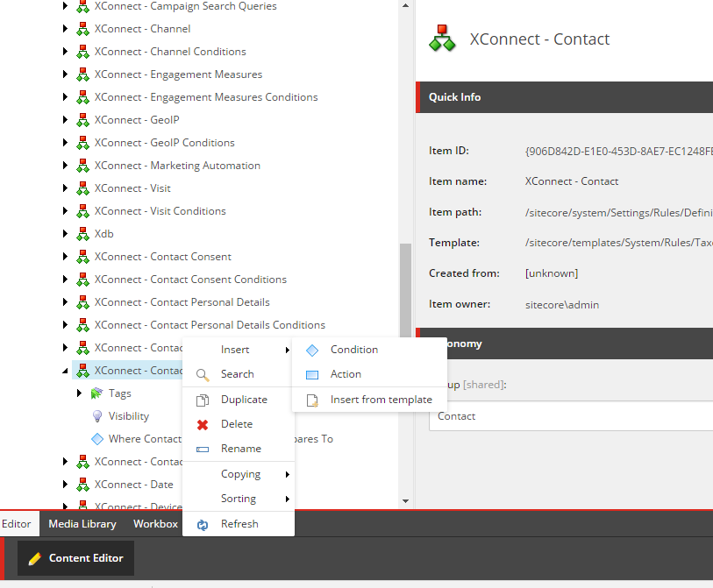Screen dimensions: 713x588
Task: Select the Visibility tree item
Action: tap(129, 415)
